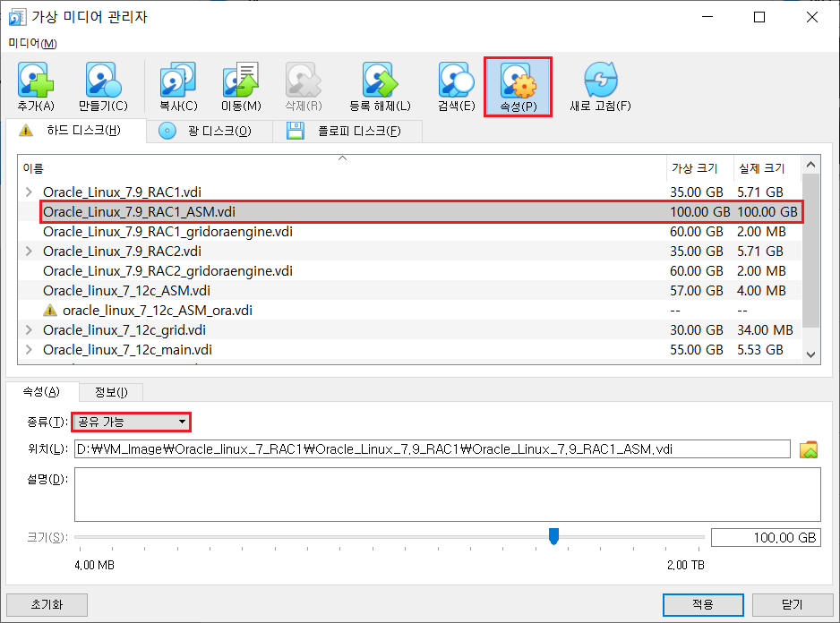Screen dimensions: 840x623
Task: Switch to the 광 디스크(O) tab
Action: coord(210,131)
